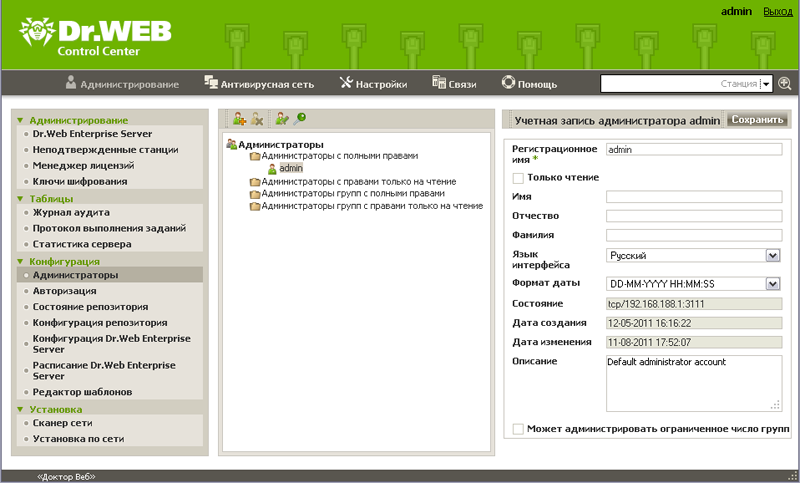Click the Администраторы root group icon in the tree
This screenshot has width=800, height=483.
232,144
